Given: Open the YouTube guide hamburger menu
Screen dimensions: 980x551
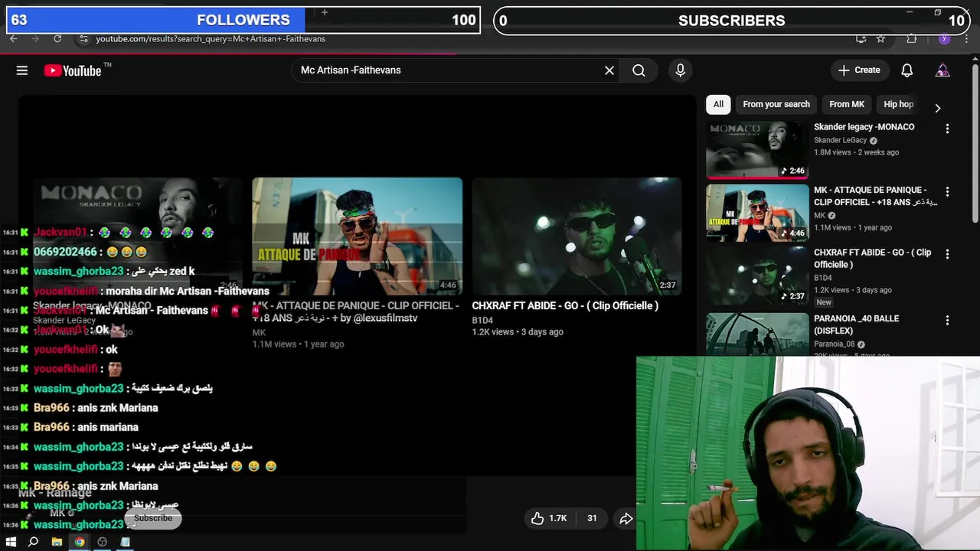Looking at the screenshot, I should click(22, 70).
